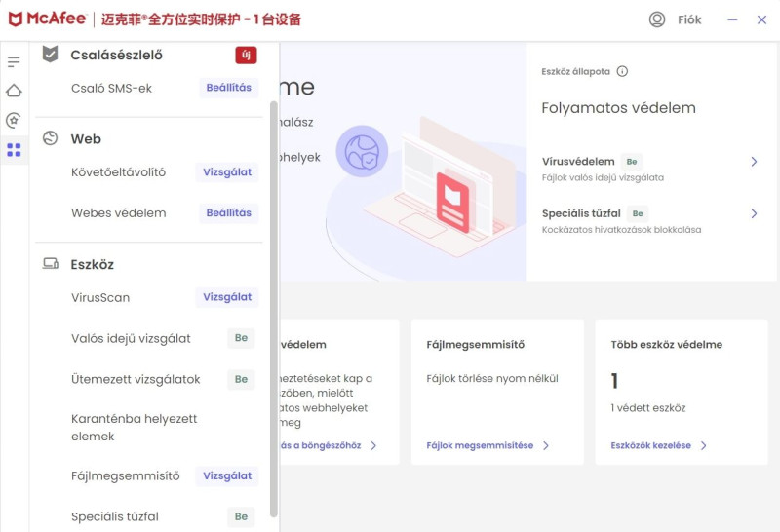Screen dimensions: 780x532
Task: Open the Eszközök kezelése link
Action: pos(650,445)
